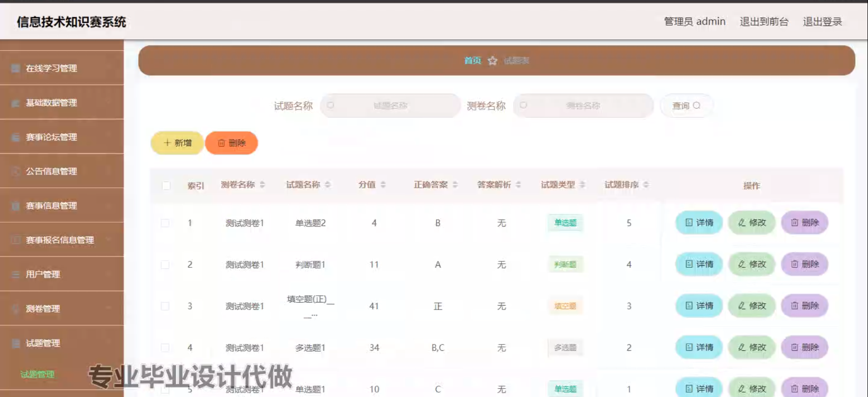Check the row 3 填空题 checkbox

click(x=165, y=306)
